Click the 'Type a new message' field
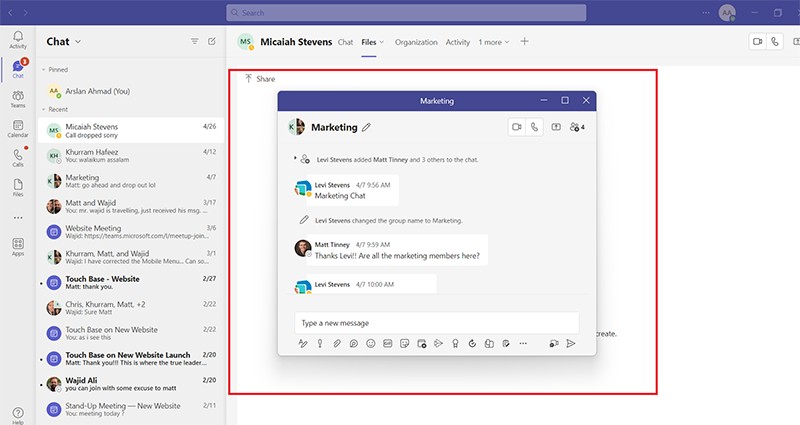 click(x=437, y=323)
